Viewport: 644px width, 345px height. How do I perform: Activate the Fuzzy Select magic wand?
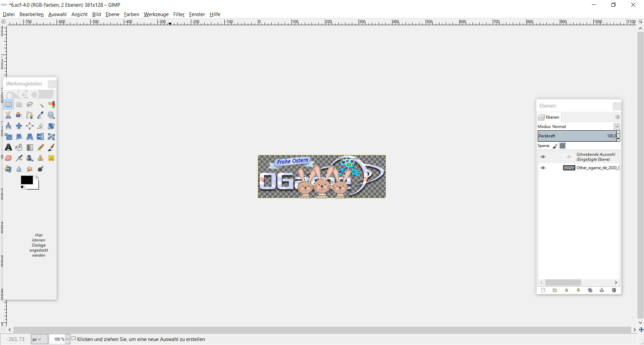point(41,105)
